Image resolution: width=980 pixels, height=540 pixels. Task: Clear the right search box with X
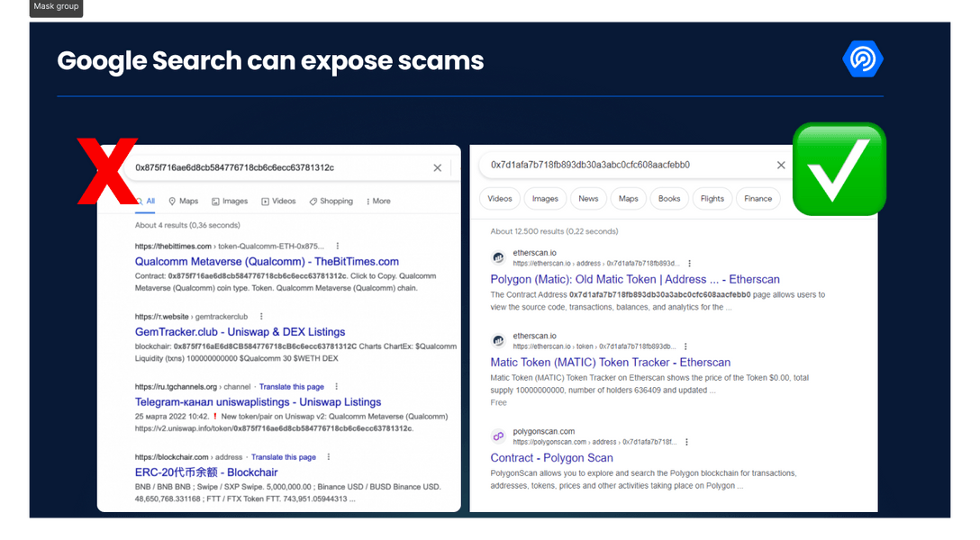(781, 165)
